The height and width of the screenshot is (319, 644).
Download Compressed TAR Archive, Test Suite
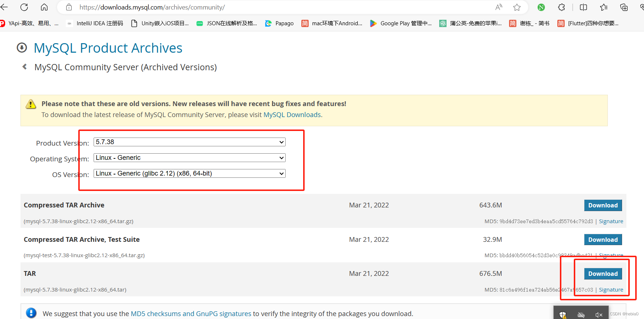[603, 240]
